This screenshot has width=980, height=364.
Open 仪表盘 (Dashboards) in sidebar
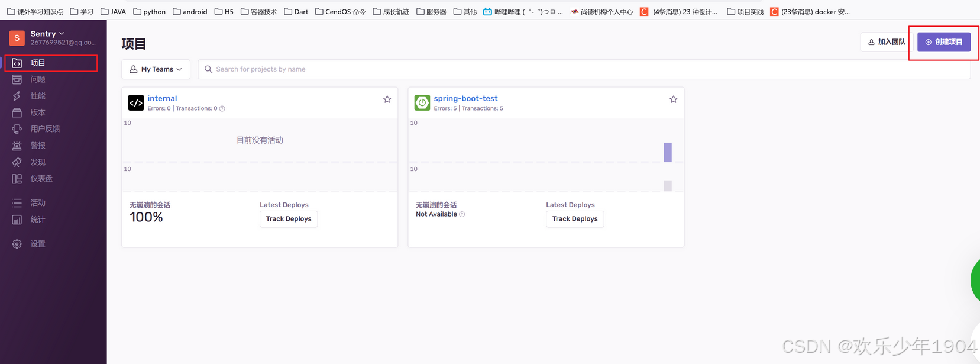coord(41,179)
